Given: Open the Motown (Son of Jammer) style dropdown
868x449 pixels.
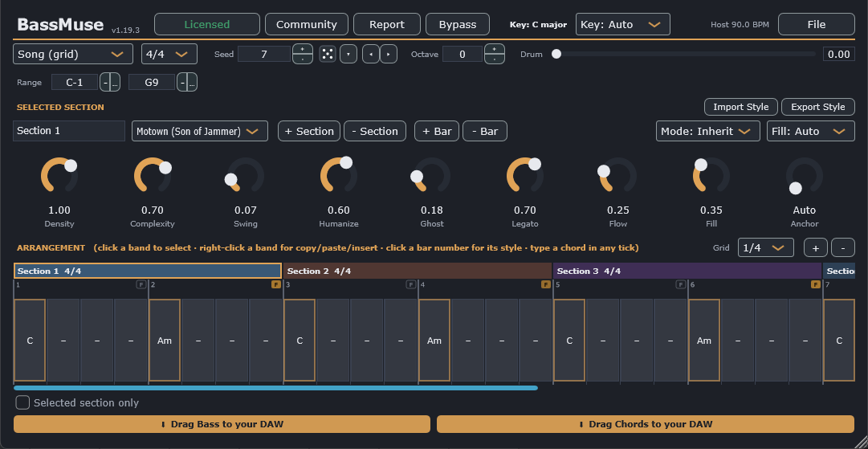Looking at the screenshot, I should (x=200, y=131).
